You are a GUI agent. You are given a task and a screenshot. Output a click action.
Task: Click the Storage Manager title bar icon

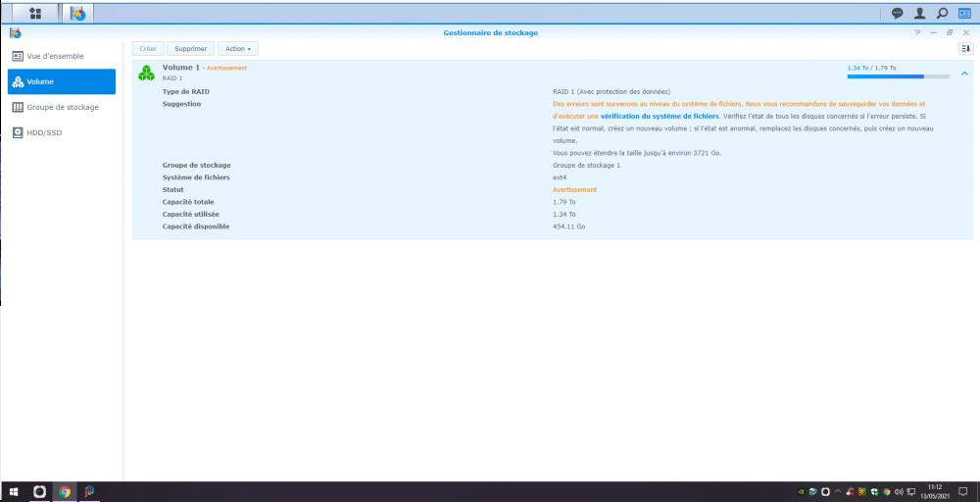coord(16,32)
